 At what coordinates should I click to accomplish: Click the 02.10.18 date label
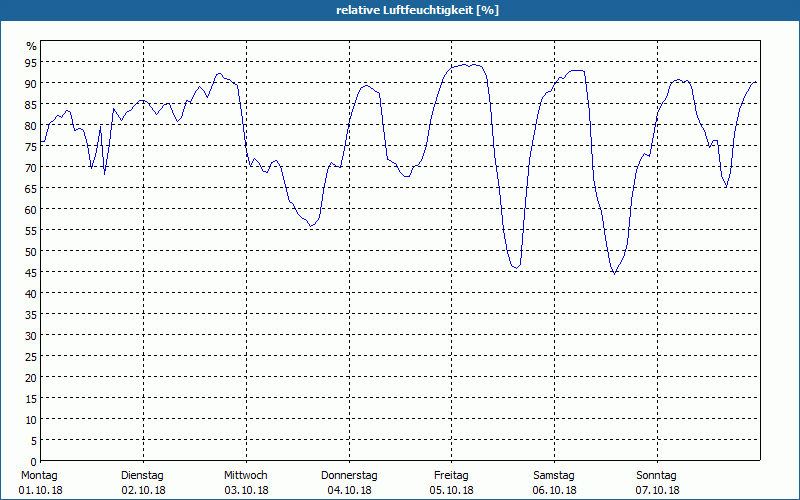[x=143, y=490]
